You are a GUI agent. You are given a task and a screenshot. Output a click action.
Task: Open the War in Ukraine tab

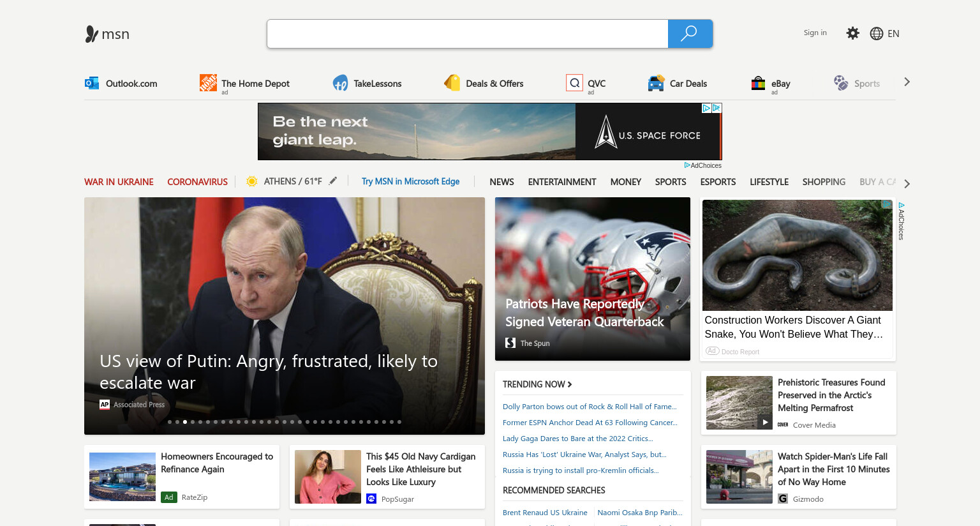(x=119, y=182)
